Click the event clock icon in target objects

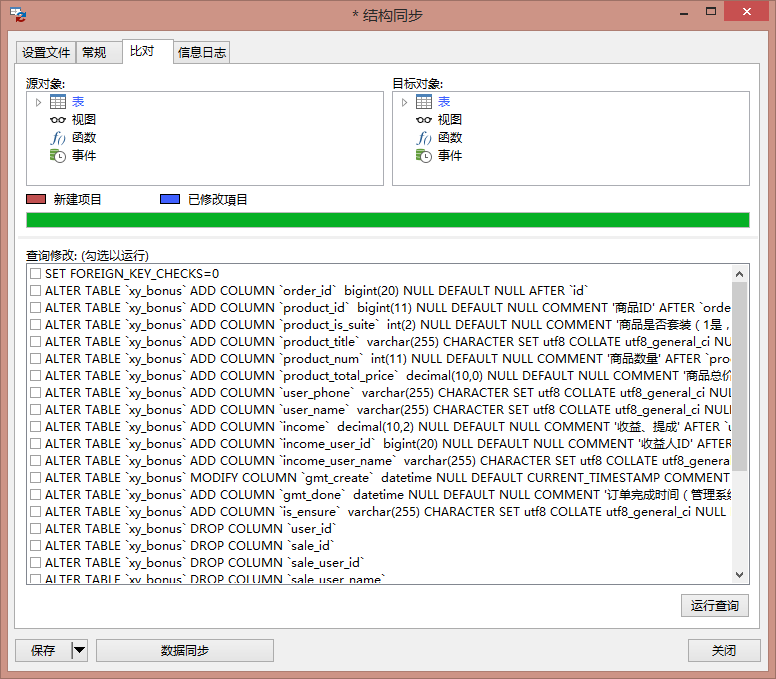click(424, 156)
